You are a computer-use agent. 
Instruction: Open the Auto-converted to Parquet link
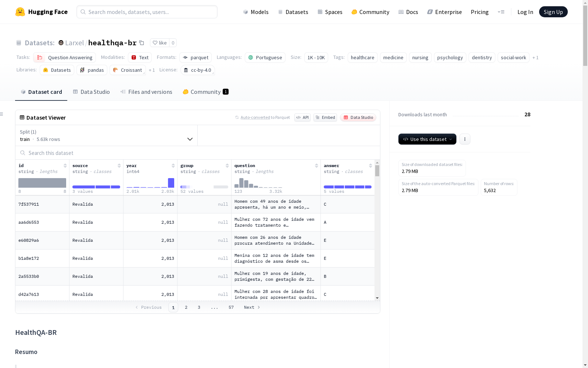(x=263, y=117)
